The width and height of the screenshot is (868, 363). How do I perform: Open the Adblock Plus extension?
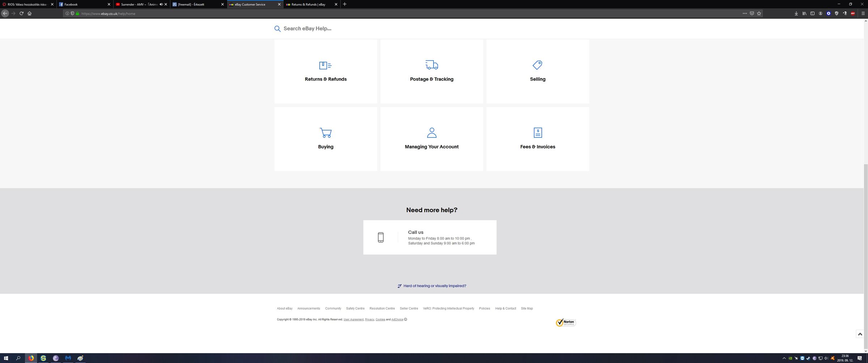(x=853, y=13)
